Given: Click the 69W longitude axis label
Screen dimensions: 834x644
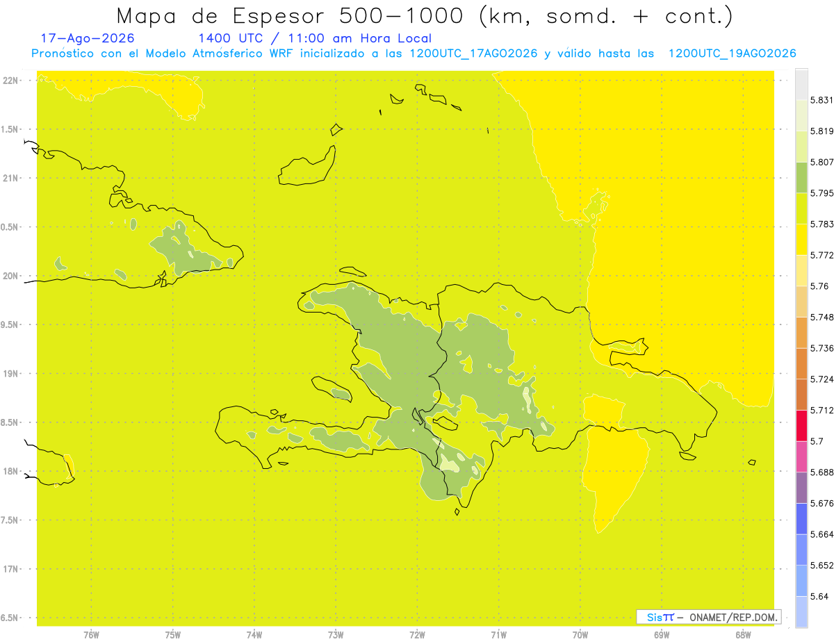Looking at the screenshot, I should coord(662,634).
